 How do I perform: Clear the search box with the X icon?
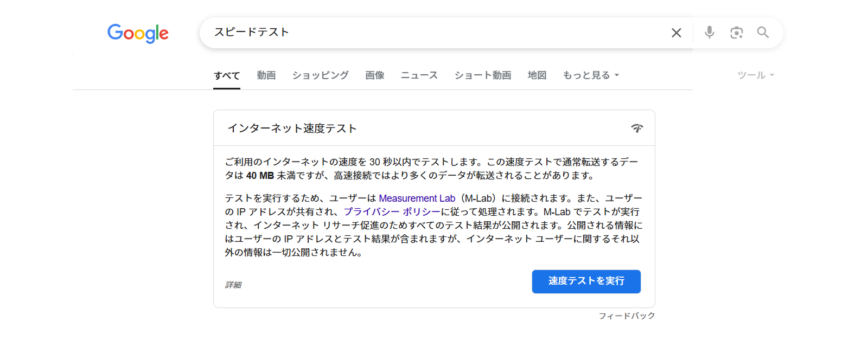[x=676, y=33]
